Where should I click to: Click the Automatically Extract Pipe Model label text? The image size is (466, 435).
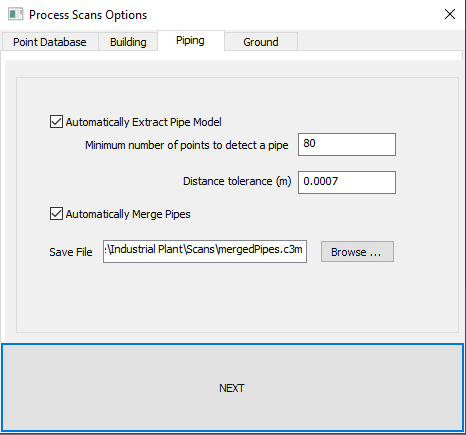[x=143, y=122]
